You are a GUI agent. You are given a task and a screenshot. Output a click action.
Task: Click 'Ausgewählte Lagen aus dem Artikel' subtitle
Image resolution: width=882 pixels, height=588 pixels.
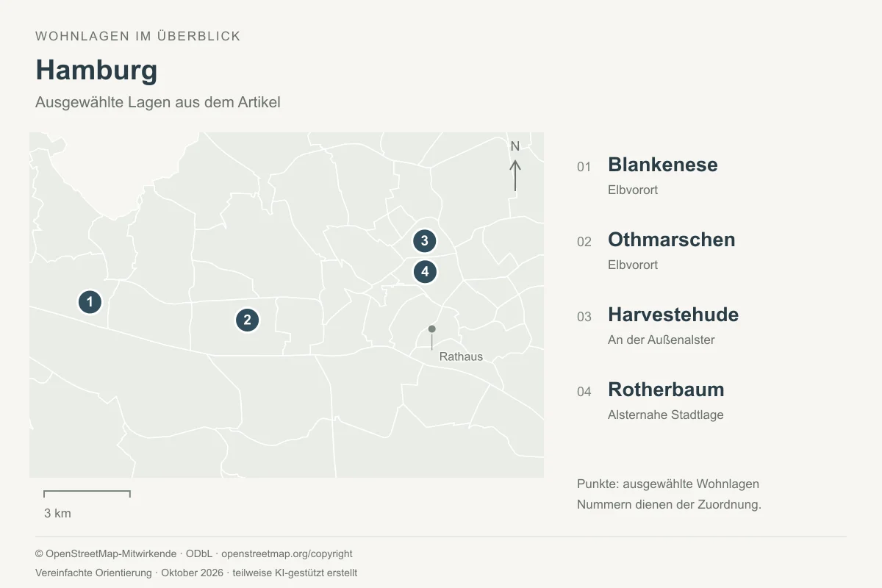pos(158,102)
